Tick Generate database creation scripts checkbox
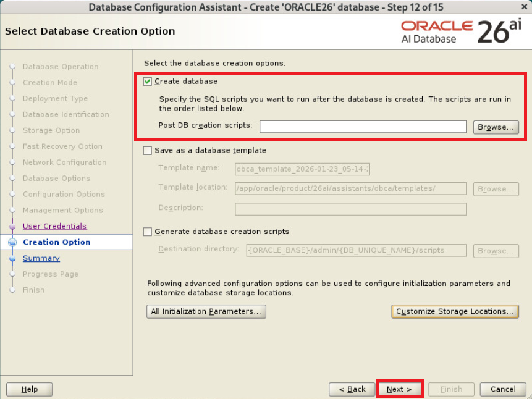This screenshot has width=532, height=399. tap(147, 232)
